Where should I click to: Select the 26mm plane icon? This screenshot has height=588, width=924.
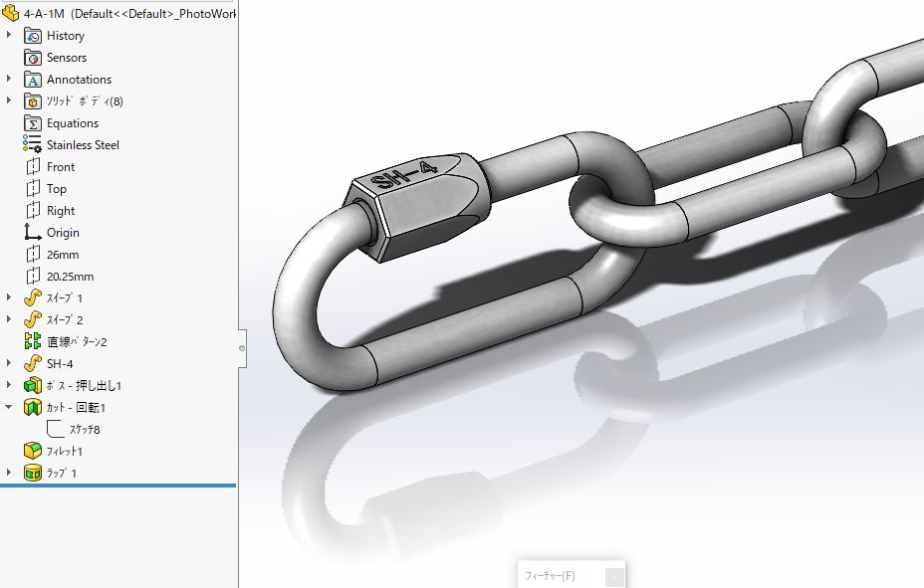tap(33, 255)
